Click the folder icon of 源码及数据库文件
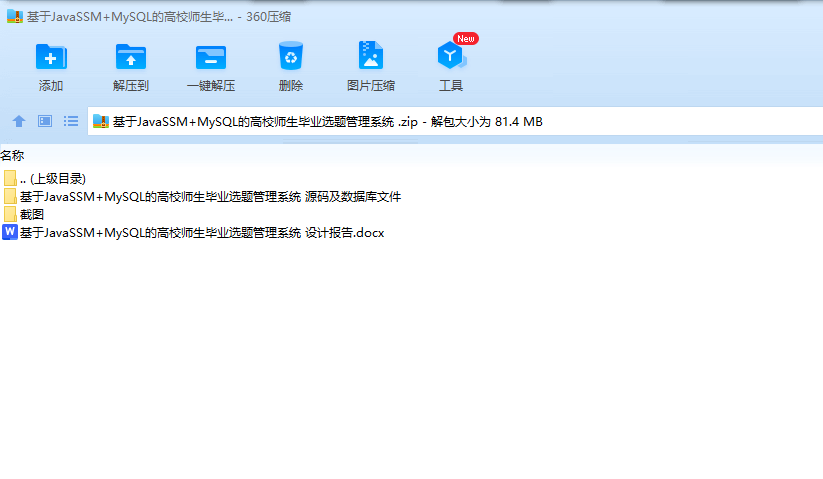823x479 pixels. pos(10,196)
